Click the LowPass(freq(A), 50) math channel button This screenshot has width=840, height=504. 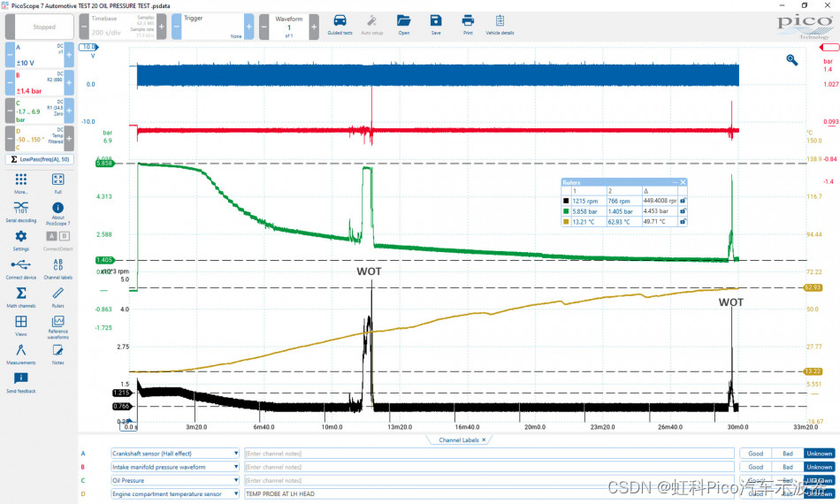[40, 160]
